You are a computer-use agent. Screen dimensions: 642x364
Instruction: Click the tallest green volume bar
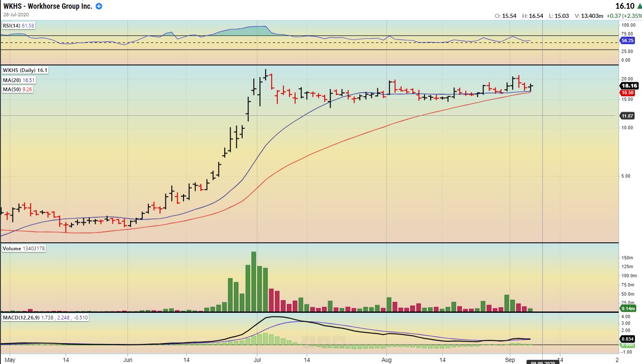(x=253, y=282)
